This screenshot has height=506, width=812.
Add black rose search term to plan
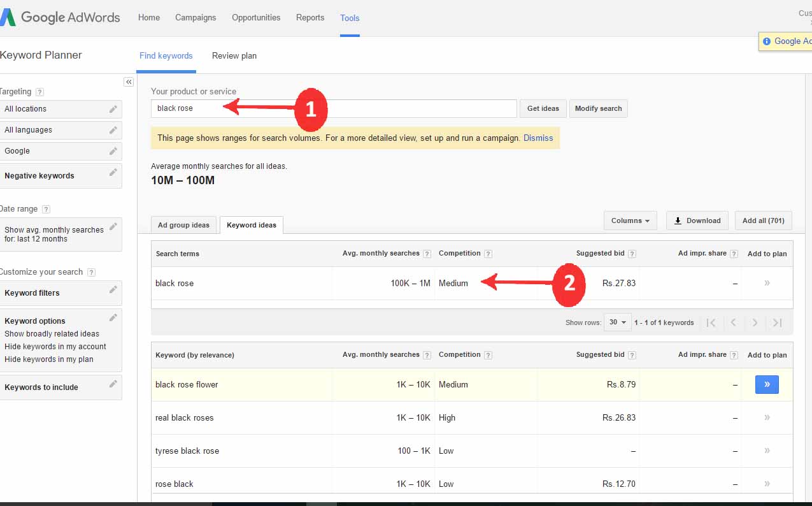coord(767,283)
